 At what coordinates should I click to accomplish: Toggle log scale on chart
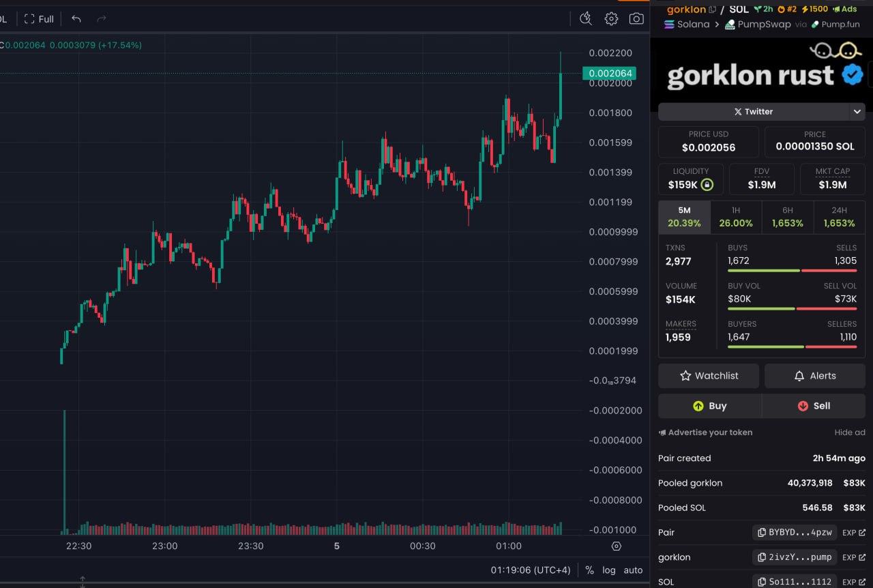pyautogui.click(x=608, y=570)
